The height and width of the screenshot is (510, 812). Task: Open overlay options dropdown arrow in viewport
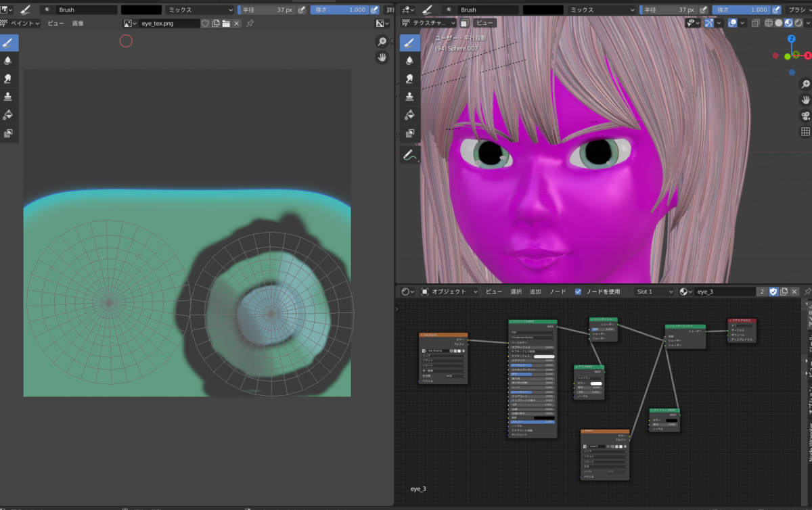coord(743,23)
